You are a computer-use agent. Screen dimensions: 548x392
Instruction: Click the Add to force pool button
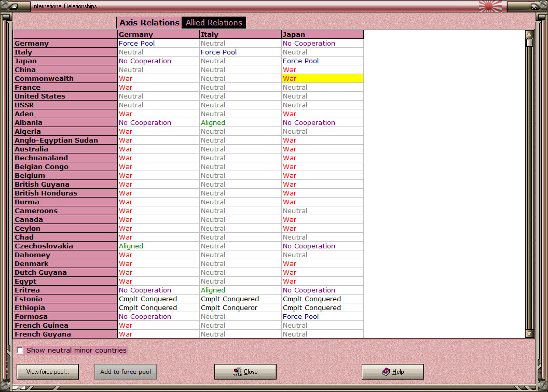pyautogui.click(x=126, y=372)
